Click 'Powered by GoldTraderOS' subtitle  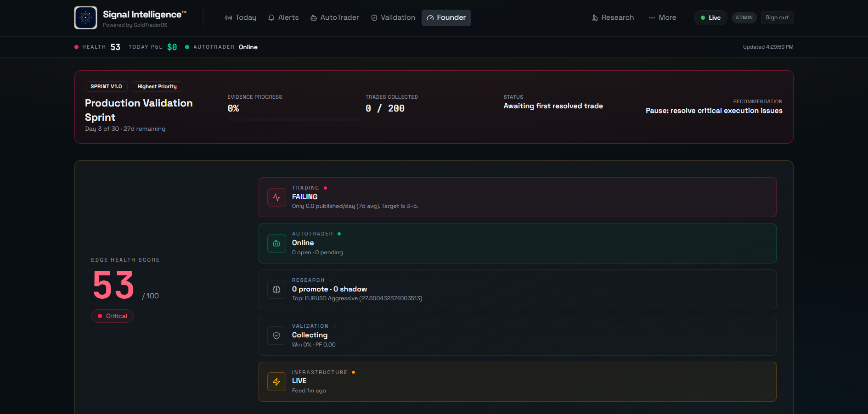[x=135, y=25]
